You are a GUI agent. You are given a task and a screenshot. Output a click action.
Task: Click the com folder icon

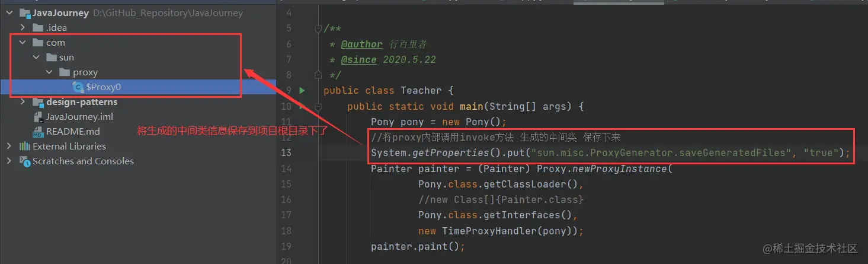38,42
